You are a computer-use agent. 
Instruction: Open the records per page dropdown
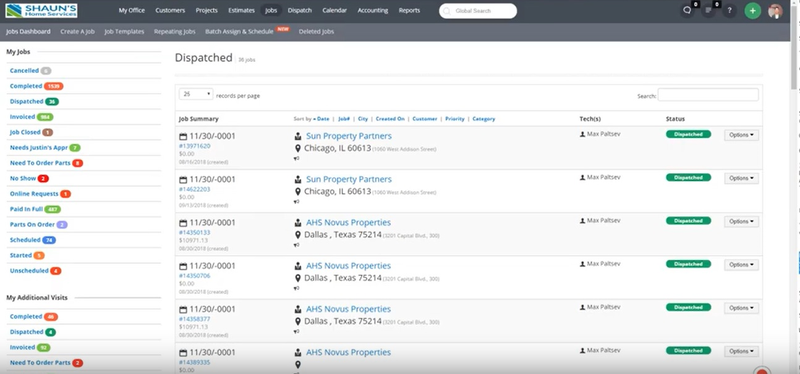click(x=196, y=94)
